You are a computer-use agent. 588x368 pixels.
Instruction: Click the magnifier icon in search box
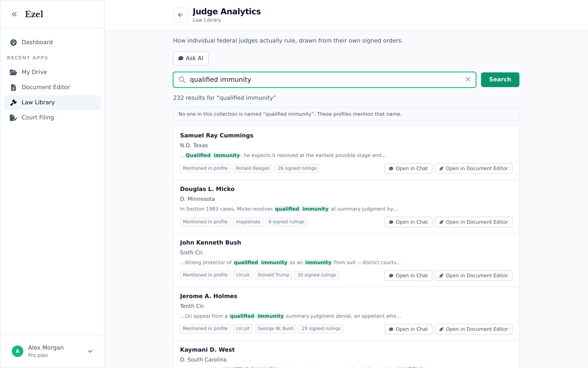(x=182, y=80)
